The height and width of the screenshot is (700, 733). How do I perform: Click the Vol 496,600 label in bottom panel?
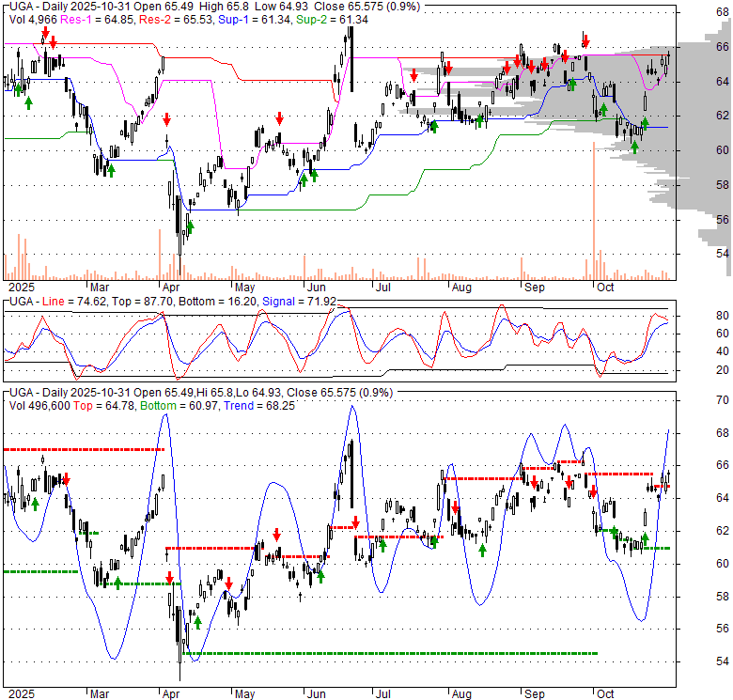(x=42, y=405)
